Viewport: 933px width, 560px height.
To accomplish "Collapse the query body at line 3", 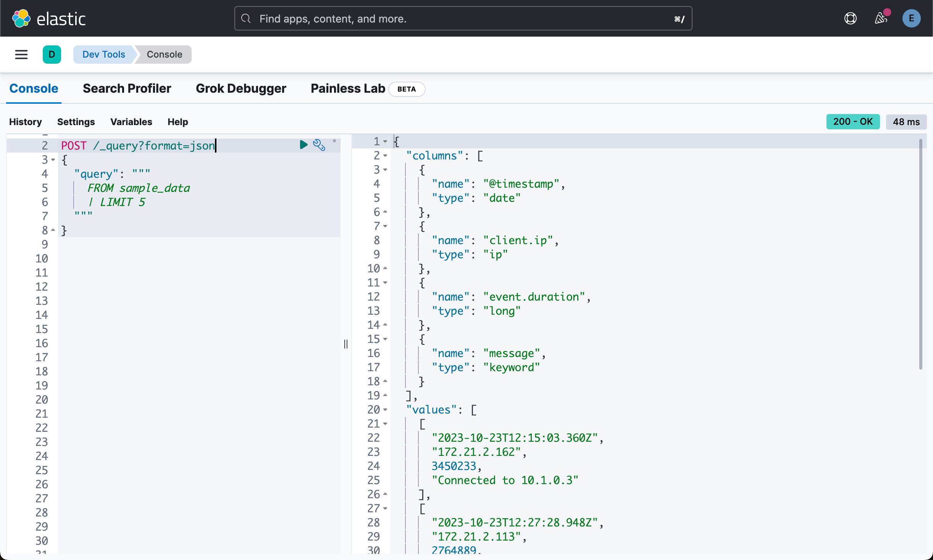I will [53, 160].
